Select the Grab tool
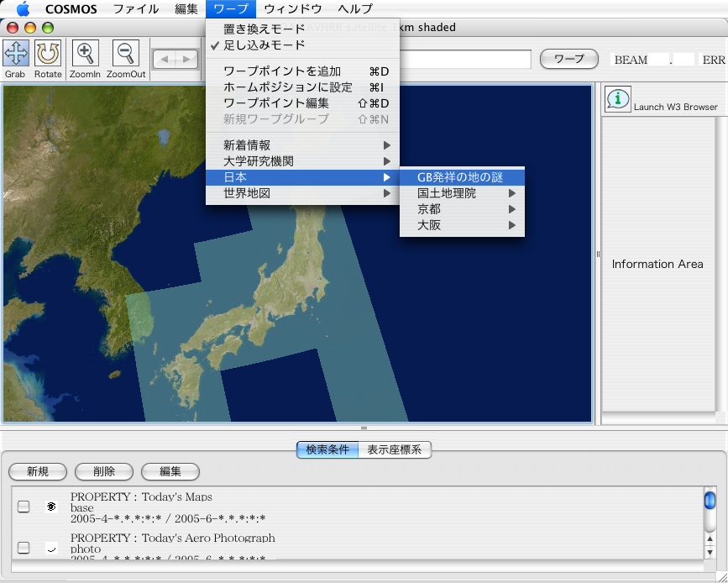Viewport: 728px width, 583px height. point(16,53)
